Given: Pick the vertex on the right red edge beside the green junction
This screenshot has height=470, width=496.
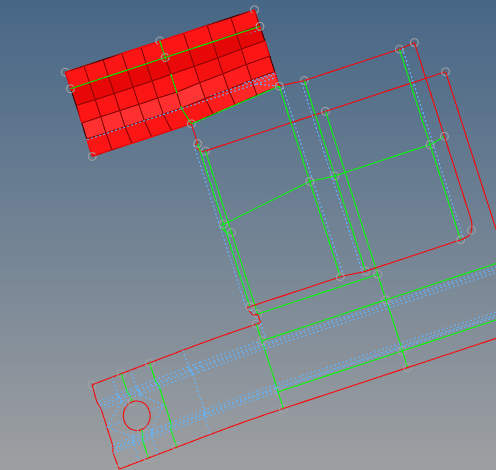Looking at the screenshot, I should tap(444, 136).
